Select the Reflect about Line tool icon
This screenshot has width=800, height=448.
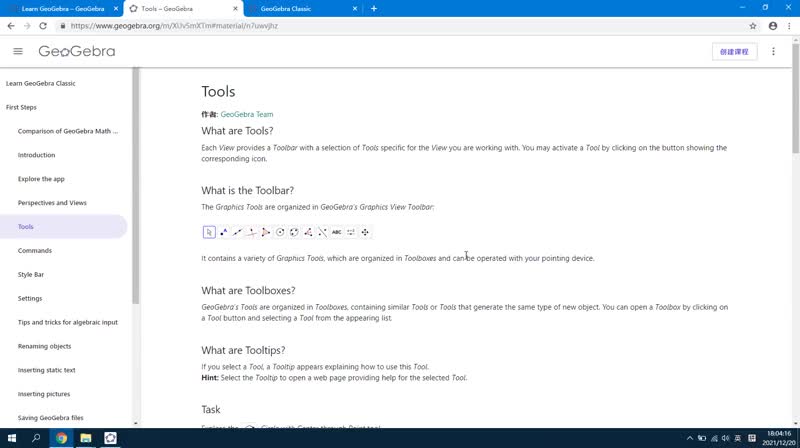(x=322, y=232)
